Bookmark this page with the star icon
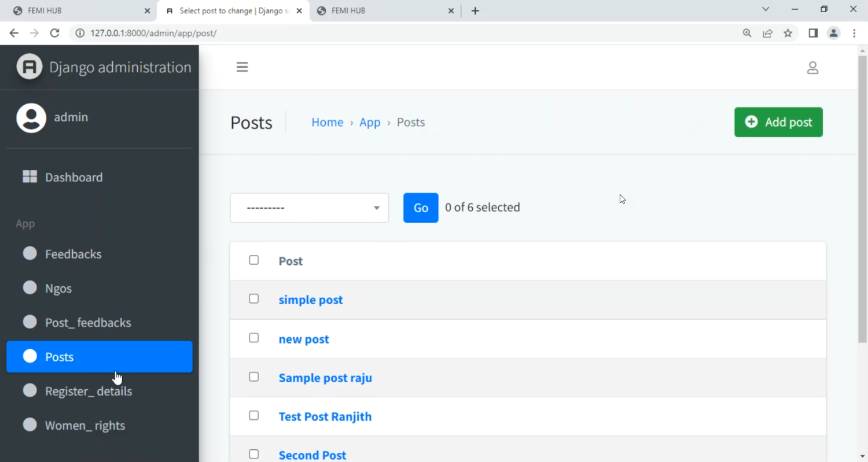Image resolution: width=868 pixels, height=462 pixels. (x=788, y=33)
